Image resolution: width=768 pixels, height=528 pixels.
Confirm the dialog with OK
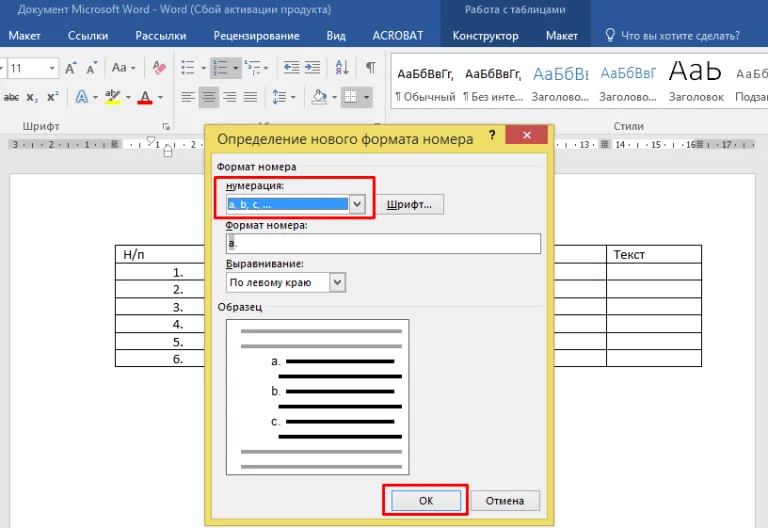click(x=426, y=501)
